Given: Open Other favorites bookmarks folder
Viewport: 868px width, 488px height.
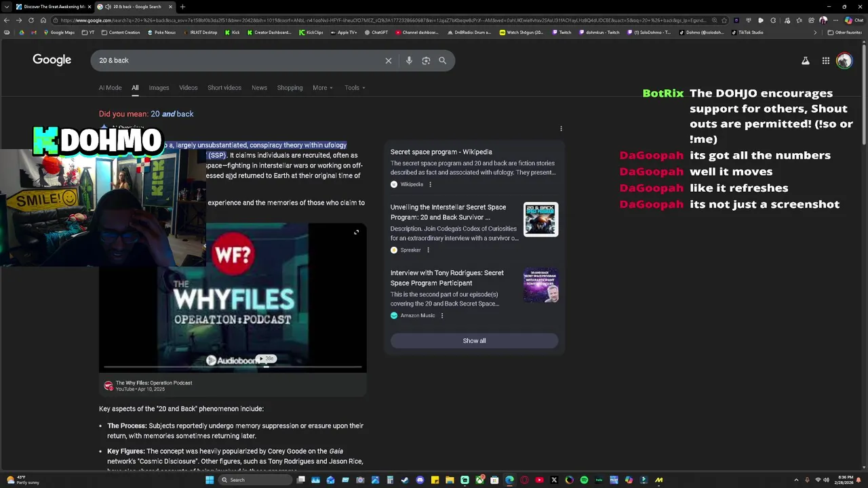Looking at the screenshot, I should pyautogui.click(x=844, y=33).
